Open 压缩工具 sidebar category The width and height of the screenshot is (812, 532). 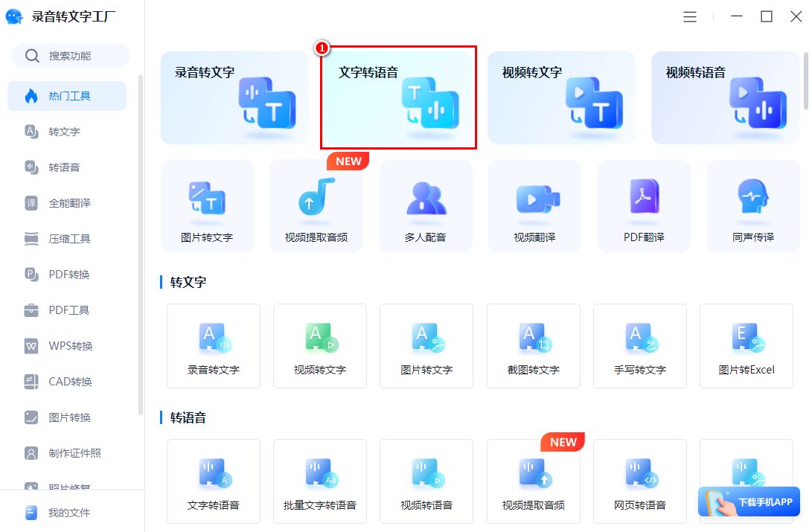pyautogui.click(x=67, y=239)
